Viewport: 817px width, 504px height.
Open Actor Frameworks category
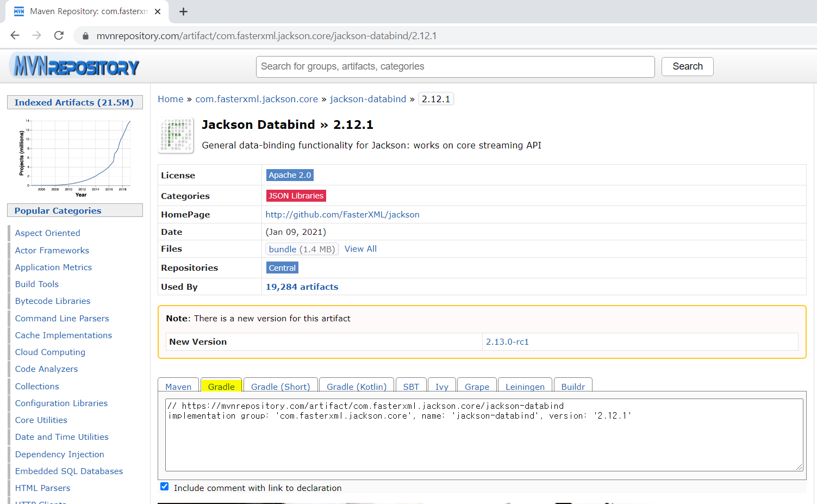52,250
